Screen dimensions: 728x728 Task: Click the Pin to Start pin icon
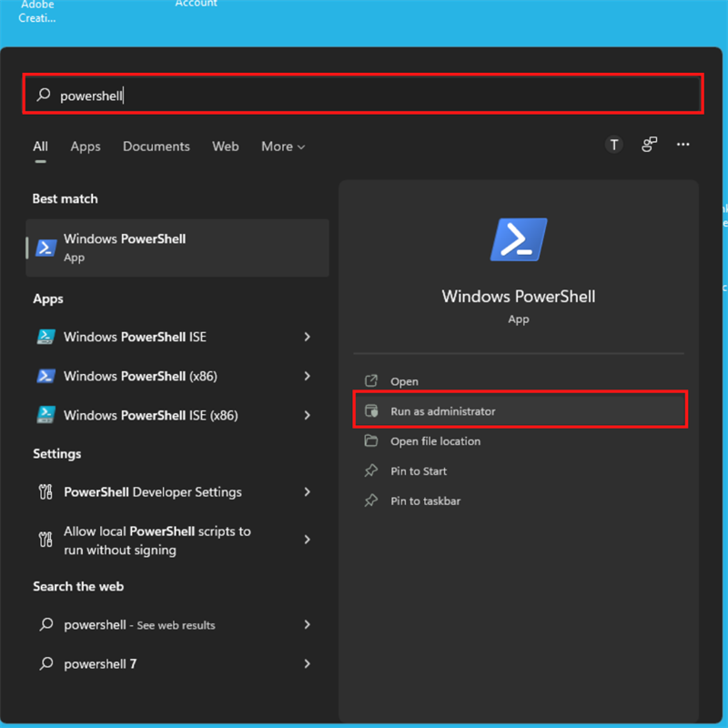[371, 470]
